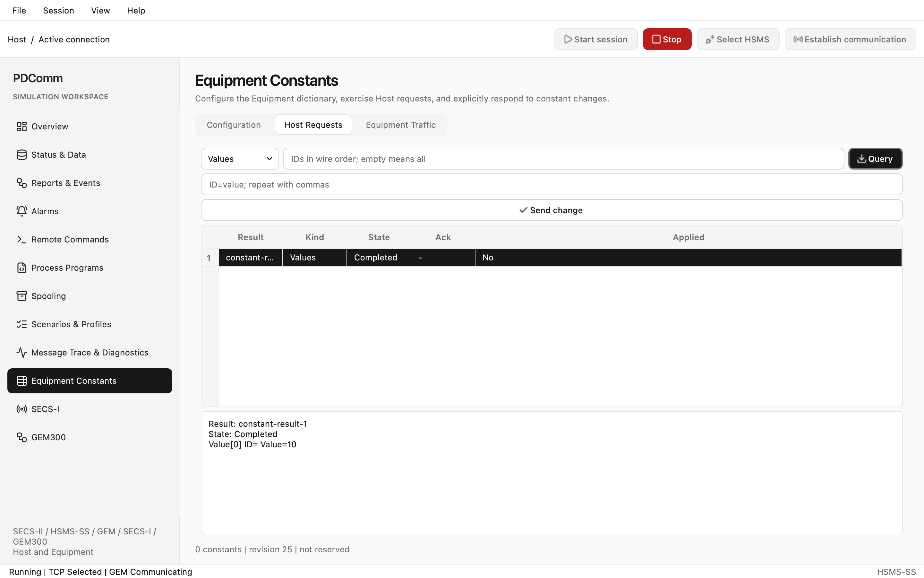Click the Equipment Constants table icon
The width and height of the screenshot is (924, 578).
pos(22,381)
